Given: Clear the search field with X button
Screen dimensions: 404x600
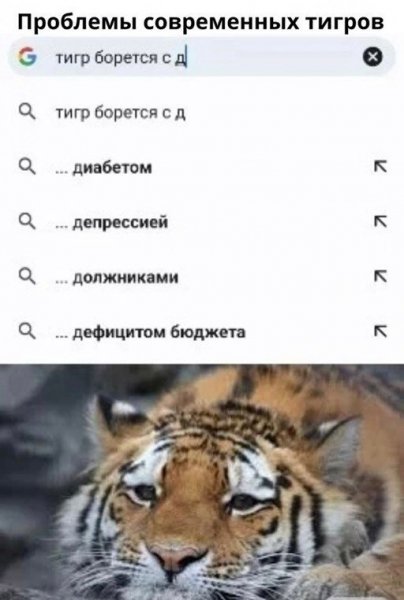Looking at the screenshot, I should (372, 57).
